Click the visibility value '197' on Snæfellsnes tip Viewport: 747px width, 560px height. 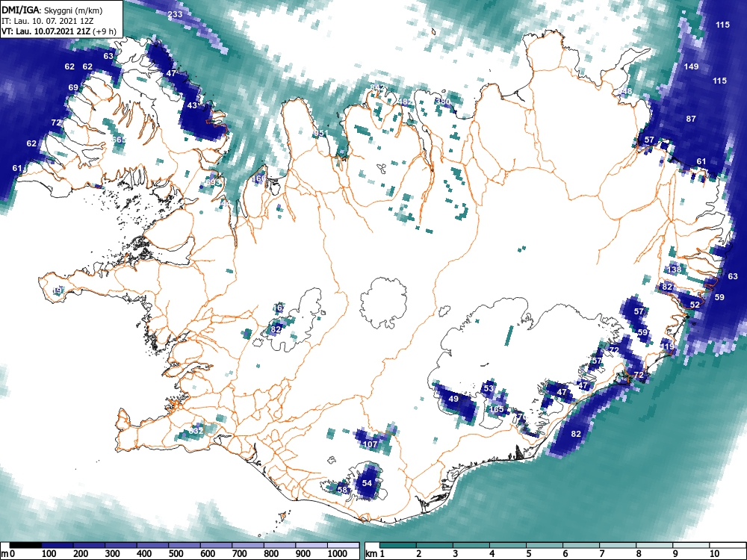(x=58, y=290)
